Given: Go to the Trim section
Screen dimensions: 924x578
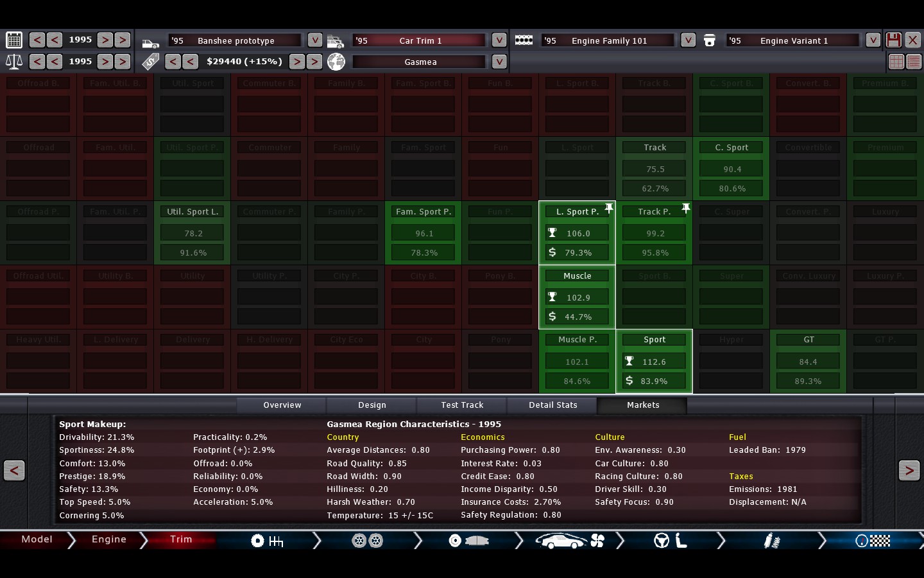Looking at the screenshot, I should click(x=181, y=539).
